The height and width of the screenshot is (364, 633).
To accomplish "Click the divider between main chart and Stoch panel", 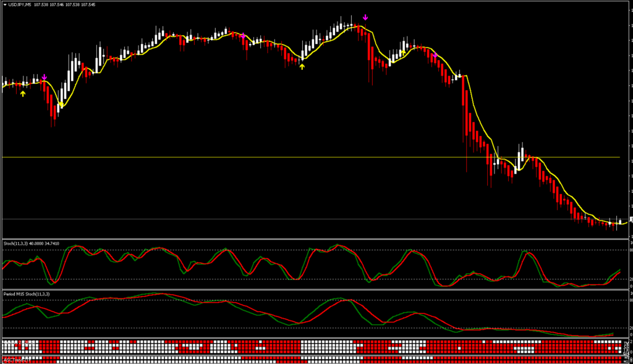I will (x=309, y=239).
